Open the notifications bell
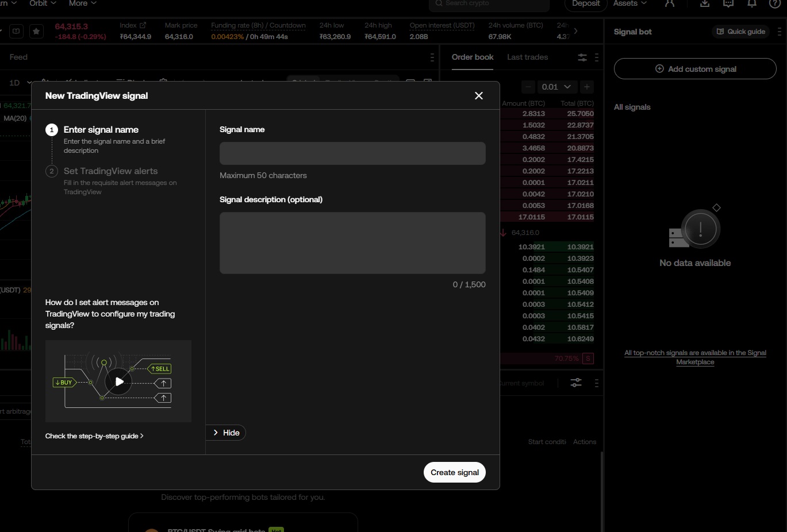787x532 pixels. 752,3
